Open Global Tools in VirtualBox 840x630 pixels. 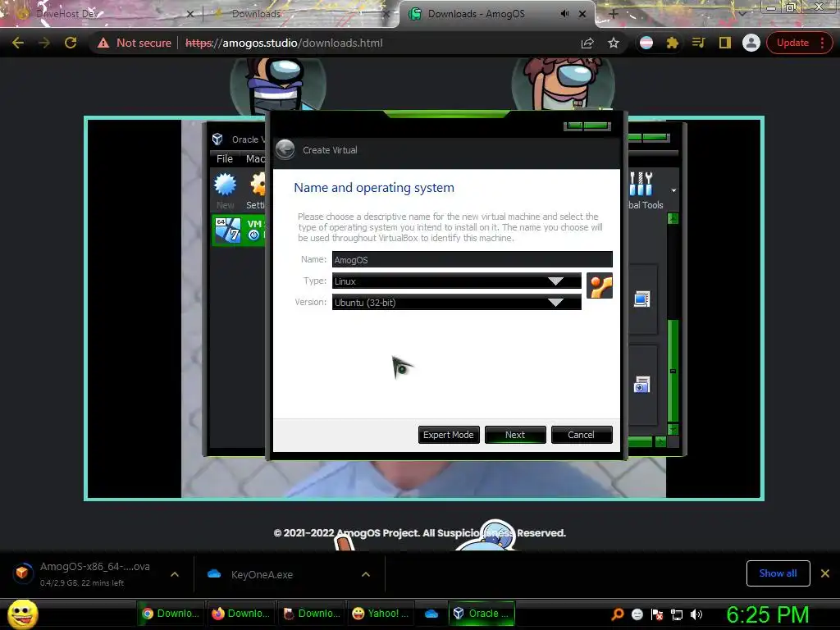click(645, 190)
